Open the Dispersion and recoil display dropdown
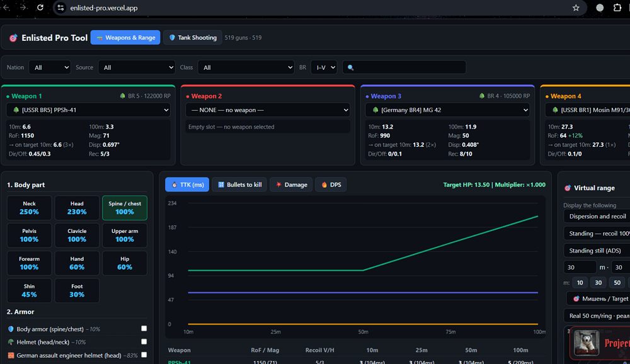 pyautogui.click(x=597, y=217)
